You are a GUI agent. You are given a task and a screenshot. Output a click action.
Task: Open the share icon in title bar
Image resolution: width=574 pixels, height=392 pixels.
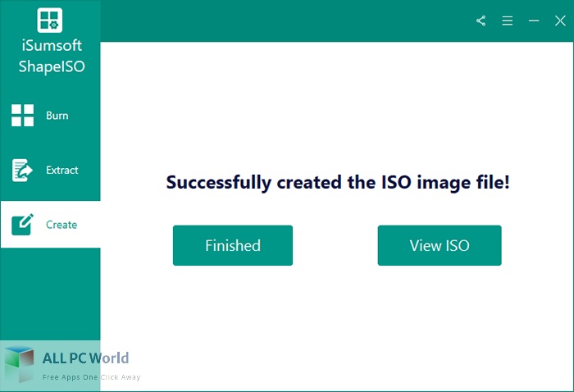pyautogui.click(x=481, y=21)
